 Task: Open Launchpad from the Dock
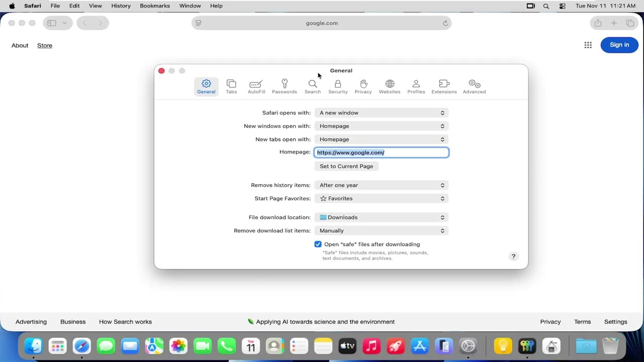point(57,346)
